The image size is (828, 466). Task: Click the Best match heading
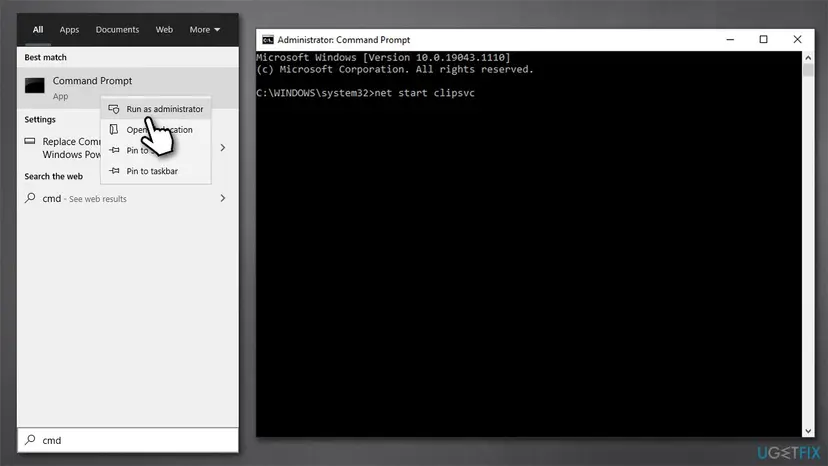(x=45, y=57)
